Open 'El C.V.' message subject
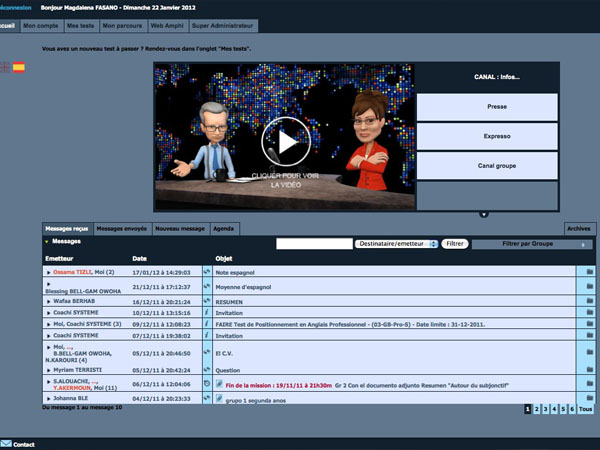The height and width of the screenshot is (450, 600). tap(224, 353)
